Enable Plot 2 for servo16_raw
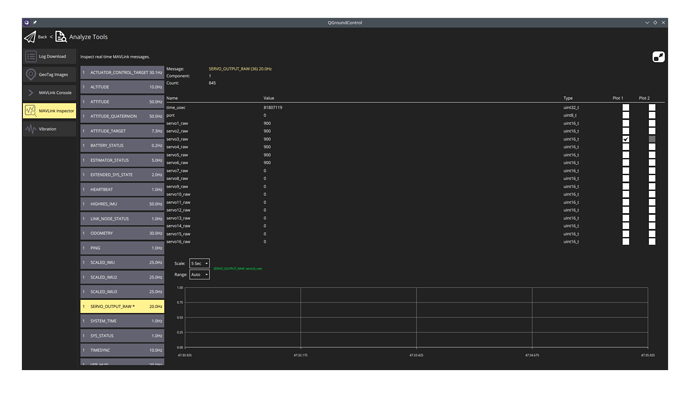Image resolution: width=690 pixels, height=396 pixels. 652,242
